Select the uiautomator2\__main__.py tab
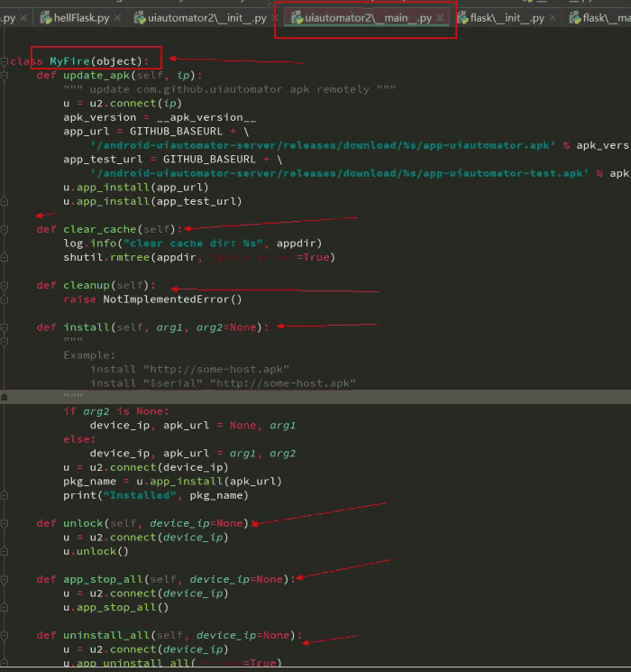This screenshot has width=631, height=672. point(369,18)
